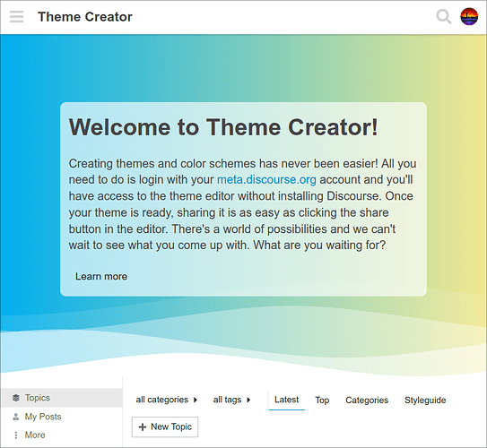Click the Topics layers icon
This screenshot has height=448, width=487.
pyautogui.click(x=16, y=398)
